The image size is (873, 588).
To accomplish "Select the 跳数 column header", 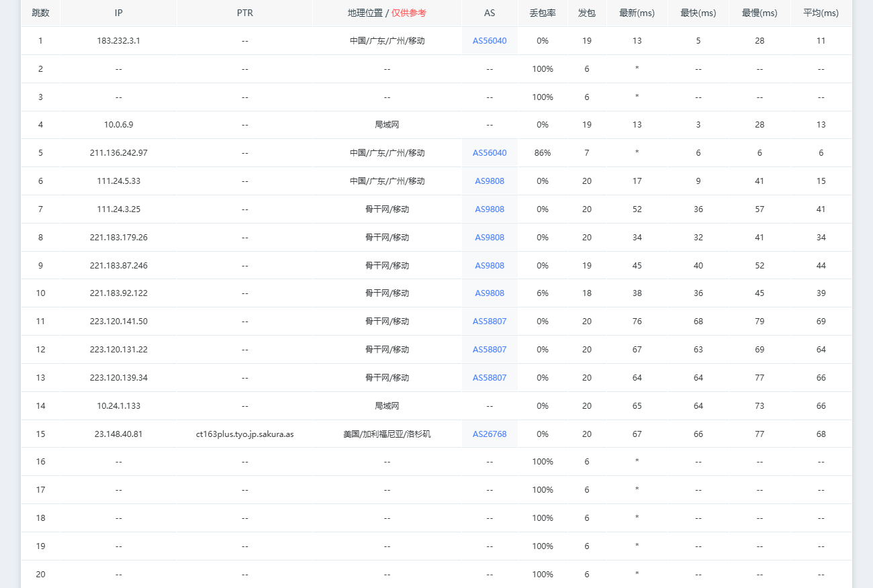I will 40,13.
